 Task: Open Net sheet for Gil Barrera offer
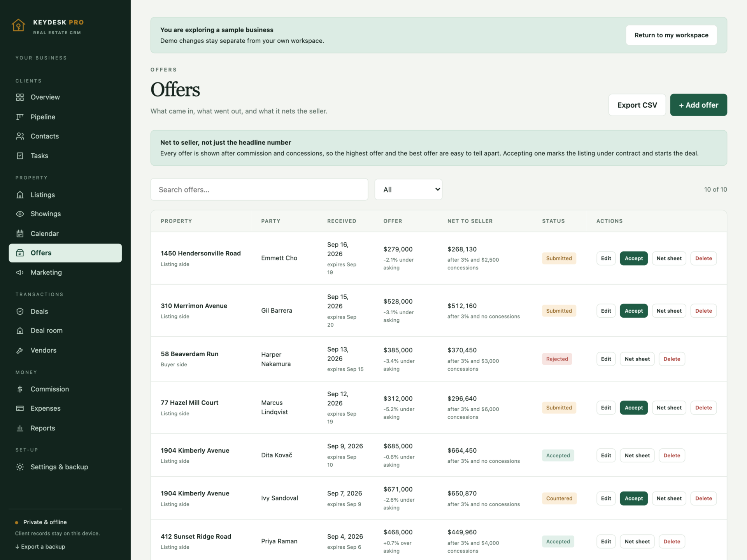pos(669,311)
